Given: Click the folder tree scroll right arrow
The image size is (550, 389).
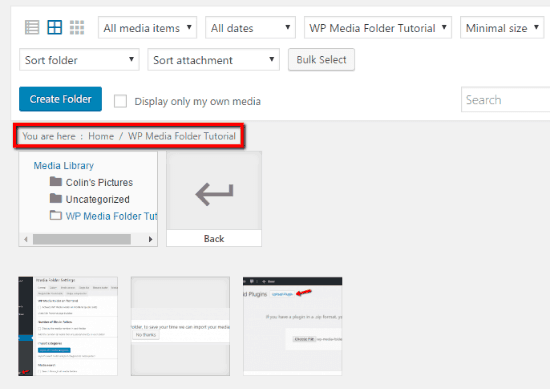Looking at the screenshot, I should pos(150,239).
